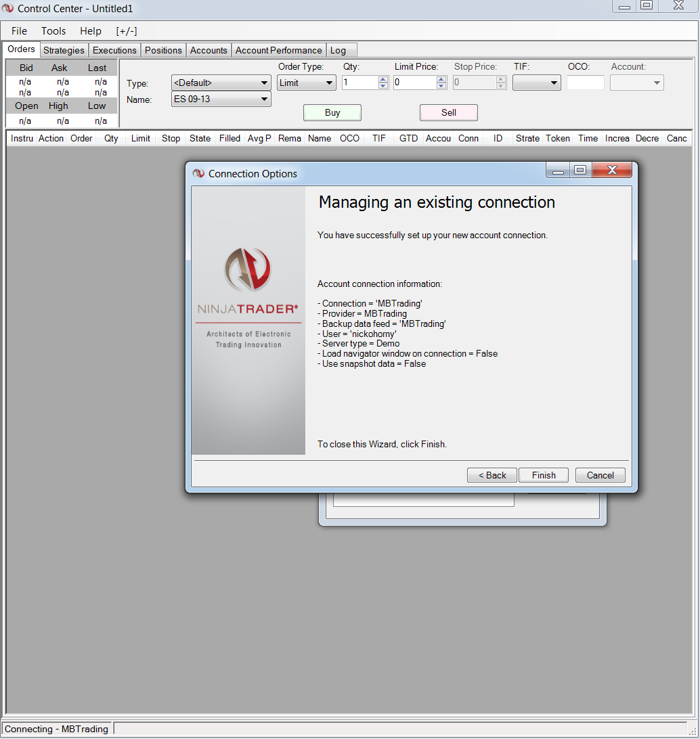The width and height of the screenshot is (700, 739).
Task: Click the Action column header
Action: (51, 138)
